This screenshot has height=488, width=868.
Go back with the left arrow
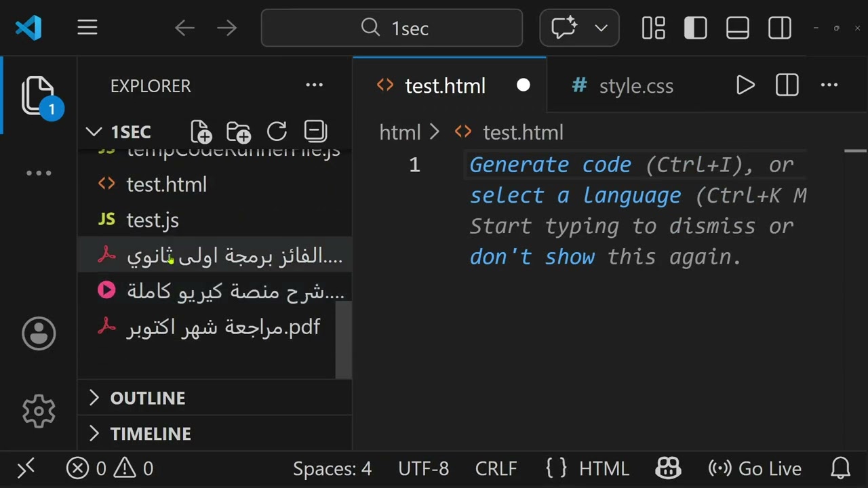184,28
